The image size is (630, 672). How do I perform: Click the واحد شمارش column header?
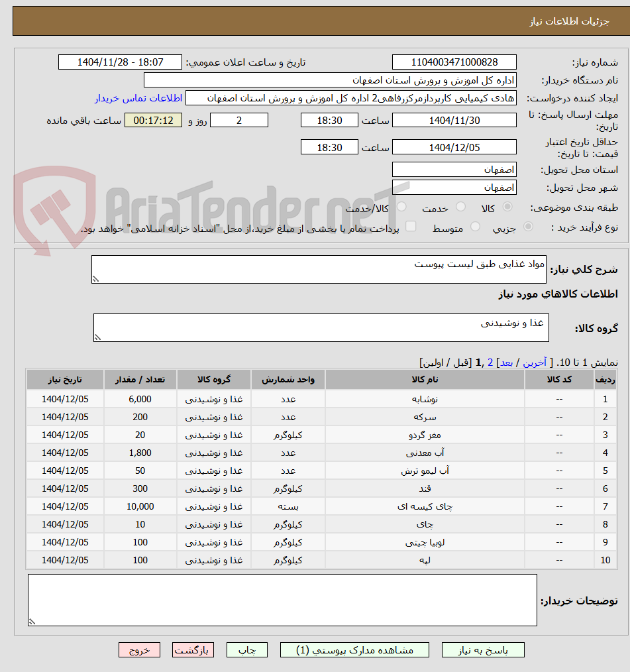[288, 380]
